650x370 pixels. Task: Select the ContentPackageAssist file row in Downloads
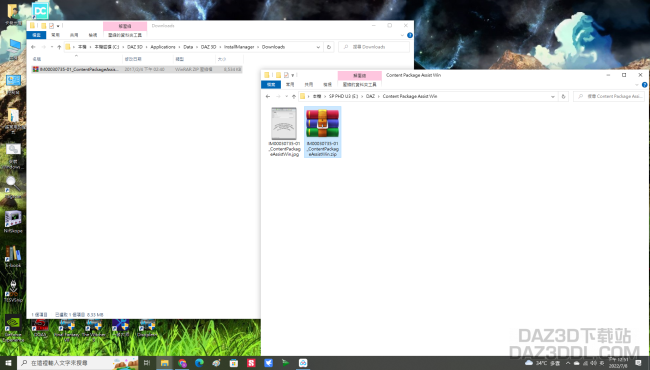pyautogui.click(x=137, y=70)
